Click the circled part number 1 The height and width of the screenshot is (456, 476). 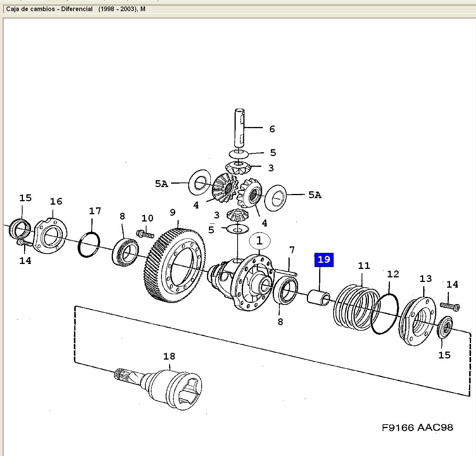pyautogui.click(x=259, y=241)
